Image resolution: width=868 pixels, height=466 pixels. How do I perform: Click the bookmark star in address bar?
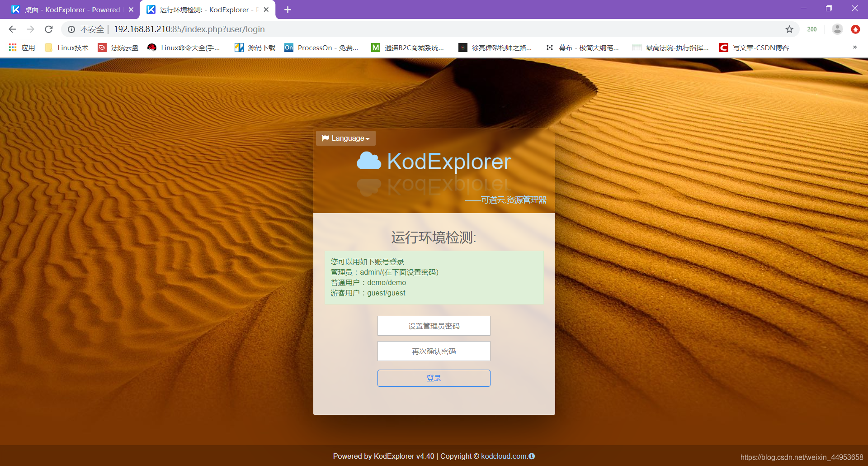(790, 29)
